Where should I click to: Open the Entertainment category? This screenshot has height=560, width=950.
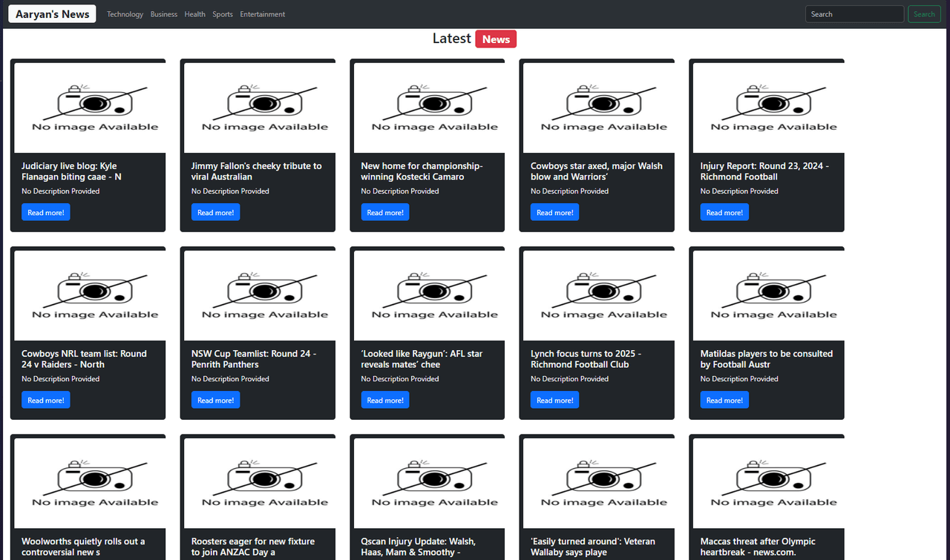click(262, 14)
